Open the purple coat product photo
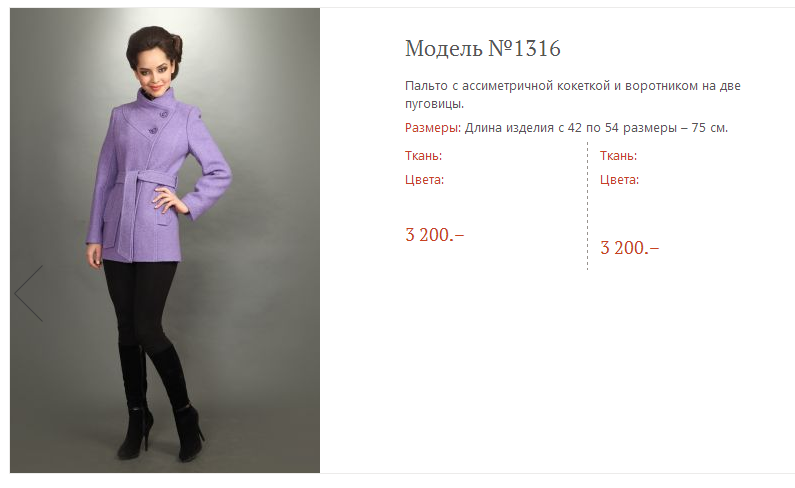795x488 pixels. click(x=165, y=240)
